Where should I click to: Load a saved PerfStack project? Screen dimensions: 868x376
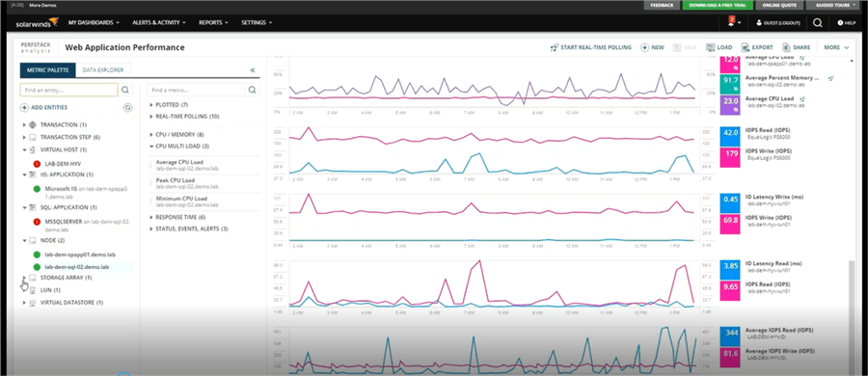click(x=719, y=47)
